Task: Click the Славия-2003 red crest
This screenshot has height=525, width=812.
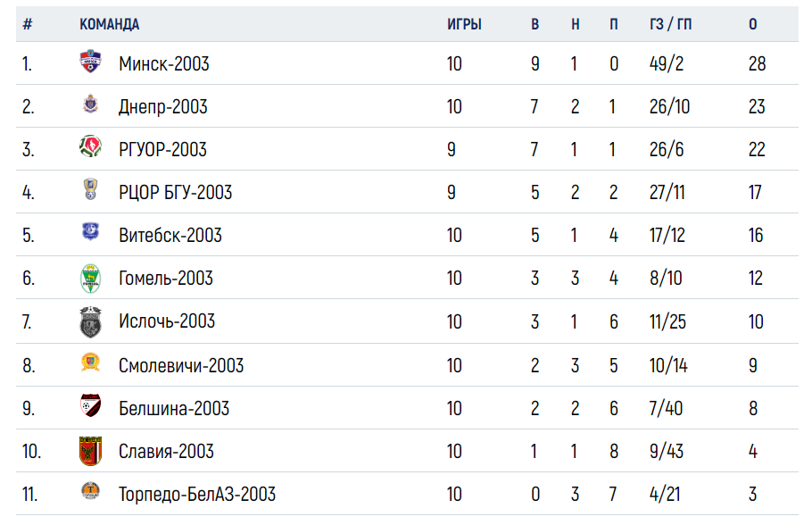Action: 91,451
